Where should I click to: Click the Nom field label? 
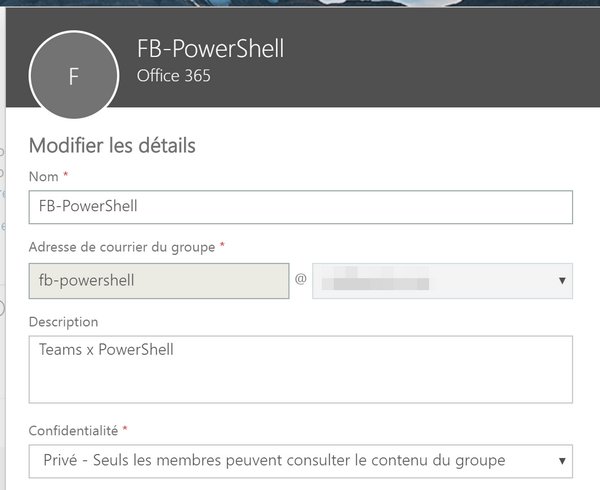pos(43,176)
